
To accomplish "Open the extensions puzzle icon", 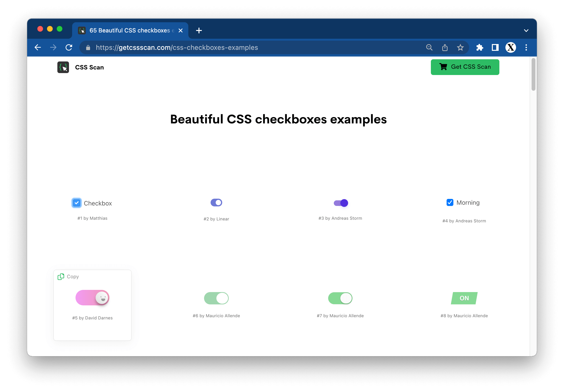I will pyautogui.click(x=480, y=47).
